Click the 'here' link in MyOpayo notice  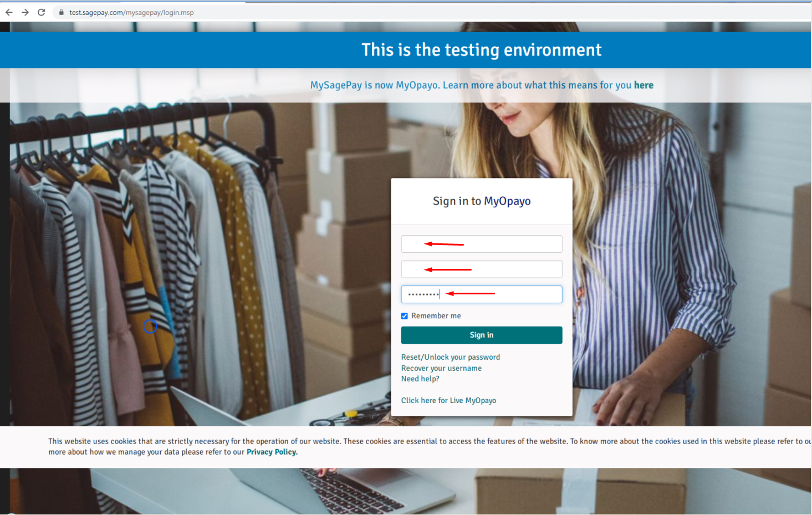pyautogui.click(x=644, y=85)
